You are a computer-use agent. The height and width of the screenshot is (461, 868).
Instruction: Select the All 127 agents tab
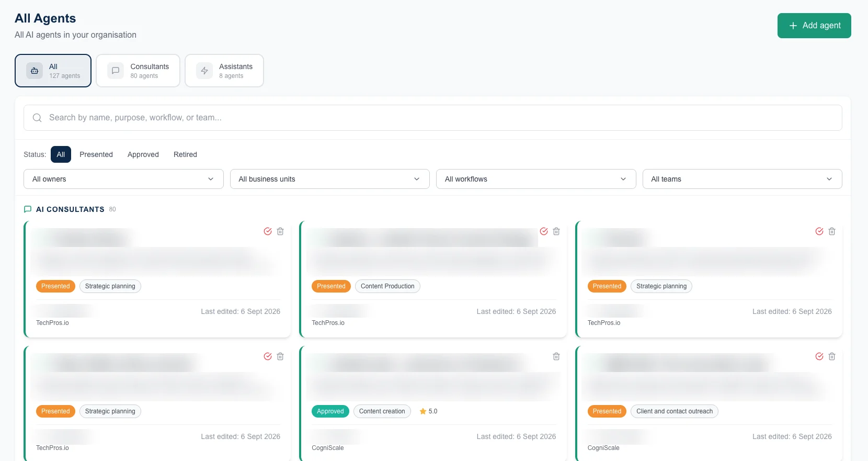tap(53, 71)
